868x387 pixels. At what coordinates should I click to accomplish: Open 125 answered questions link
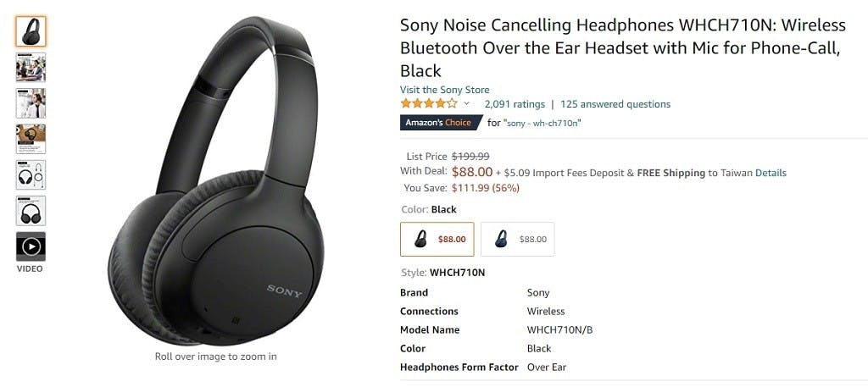pyautogui.click(x=615, y=104)
